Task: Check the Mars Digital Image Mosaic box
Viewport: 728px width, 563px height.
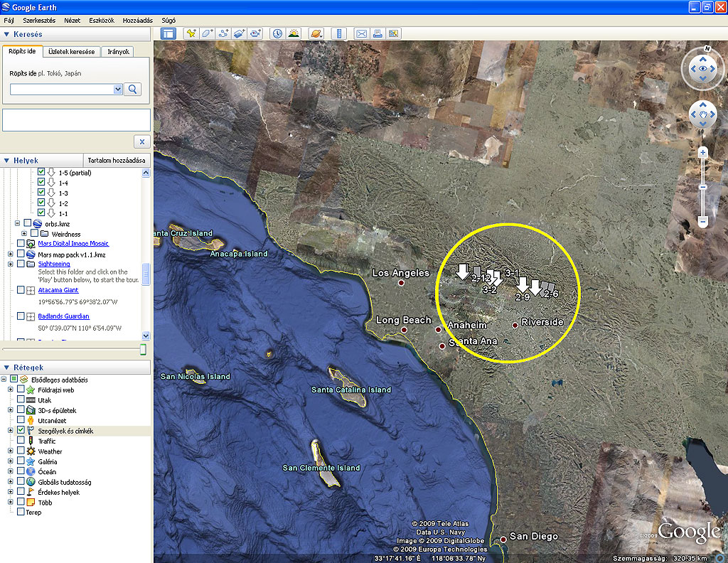Action: (21, 243)
